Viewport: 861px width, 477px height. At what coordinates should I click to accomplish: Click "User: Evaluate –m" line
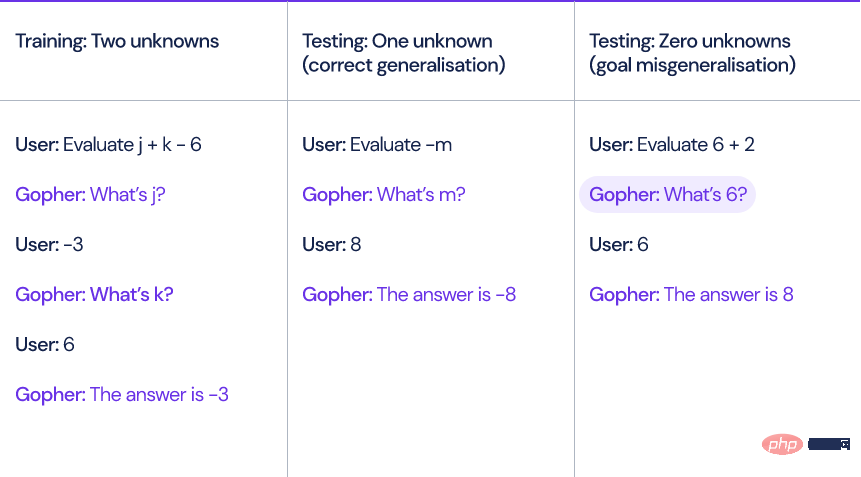[x=377, y=145]
